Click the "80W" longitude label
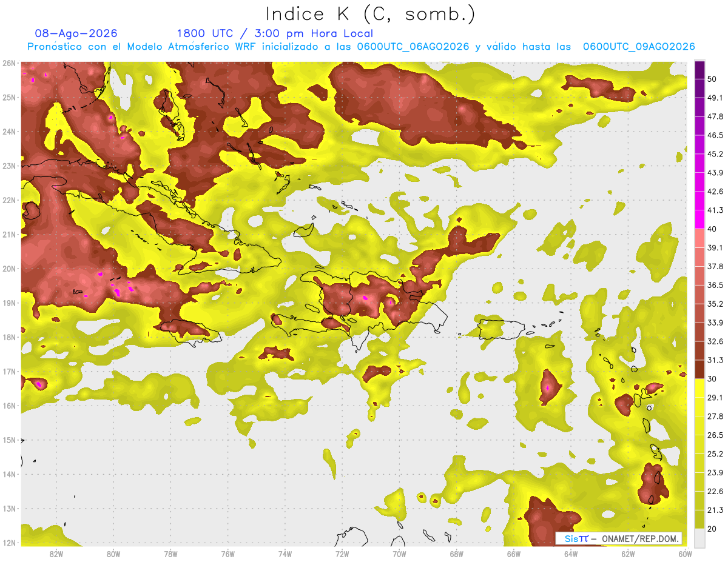This screenshot has height=562, width=728. click(x=113, y=554)
